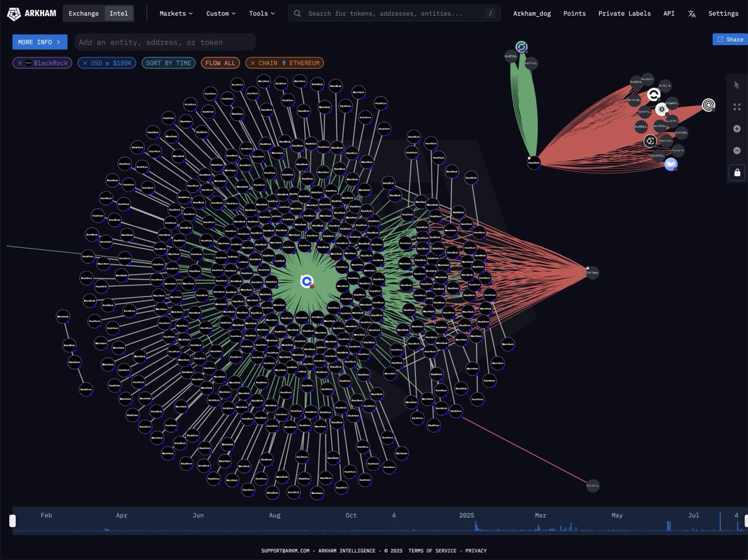Open the Markets dropdown menu

click(x=176, y=13)
